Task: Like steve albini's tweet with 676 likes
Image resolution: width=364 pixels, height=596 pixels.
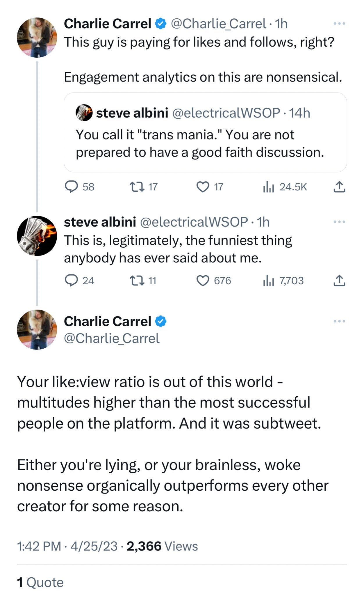Action: [x=203, y=281]
